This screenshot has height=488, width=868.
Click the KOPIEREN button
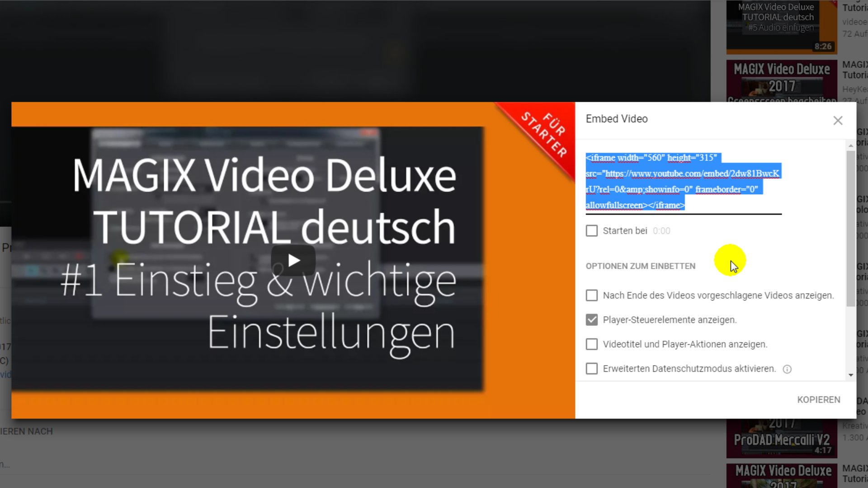tap(819, 400)
